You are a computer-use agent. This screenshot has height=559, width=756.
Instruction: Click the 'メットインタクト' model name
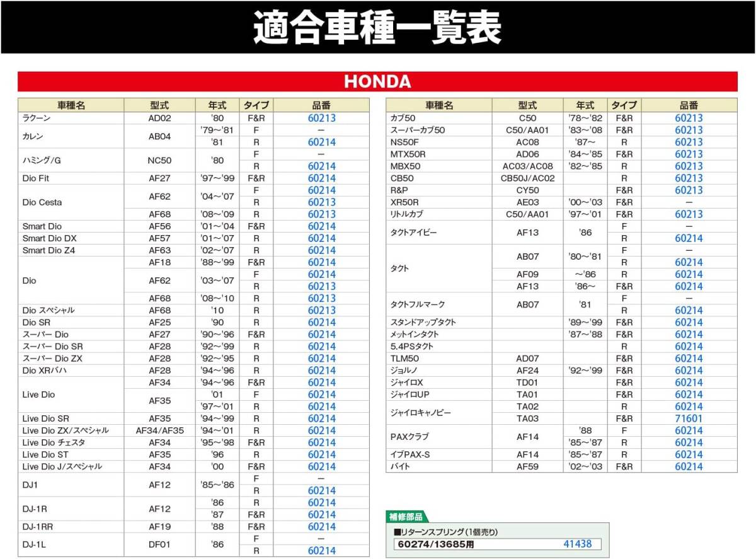coord(415,334)
